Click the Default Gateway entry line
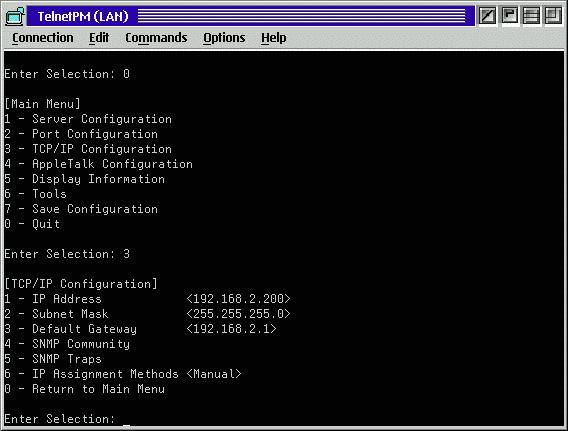The image size is (568, 431). pos(141,329)
